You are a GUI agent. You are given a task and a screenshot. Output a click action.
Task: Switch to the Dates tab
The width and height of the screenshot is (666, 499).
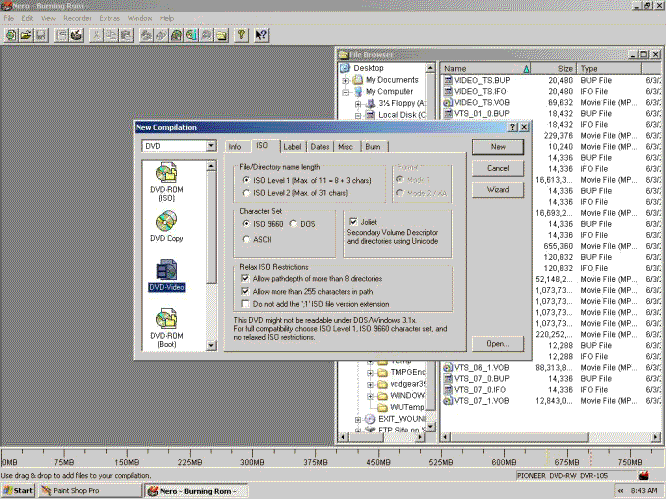coord(319,147)
